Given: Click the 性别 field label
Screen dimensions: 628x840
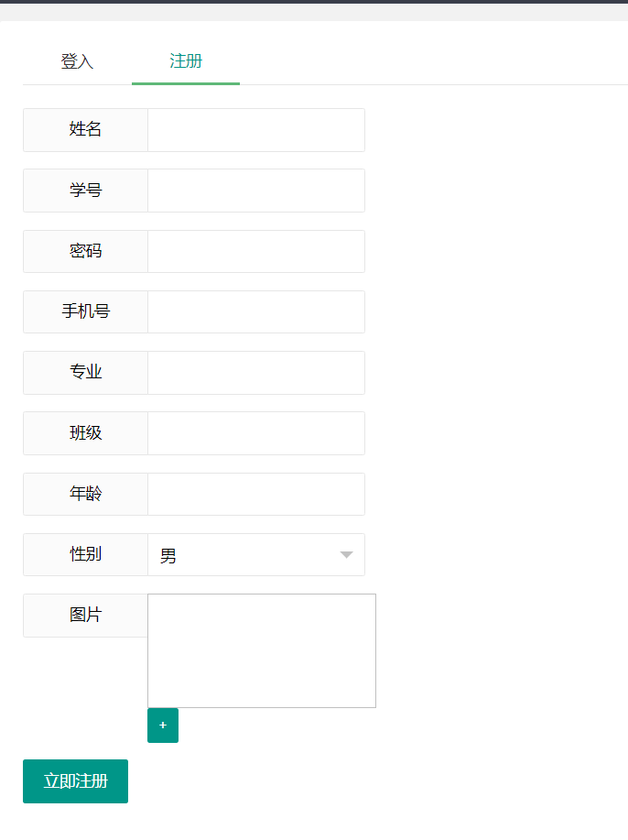Looking at the screenshot, I should click(84, 554).
